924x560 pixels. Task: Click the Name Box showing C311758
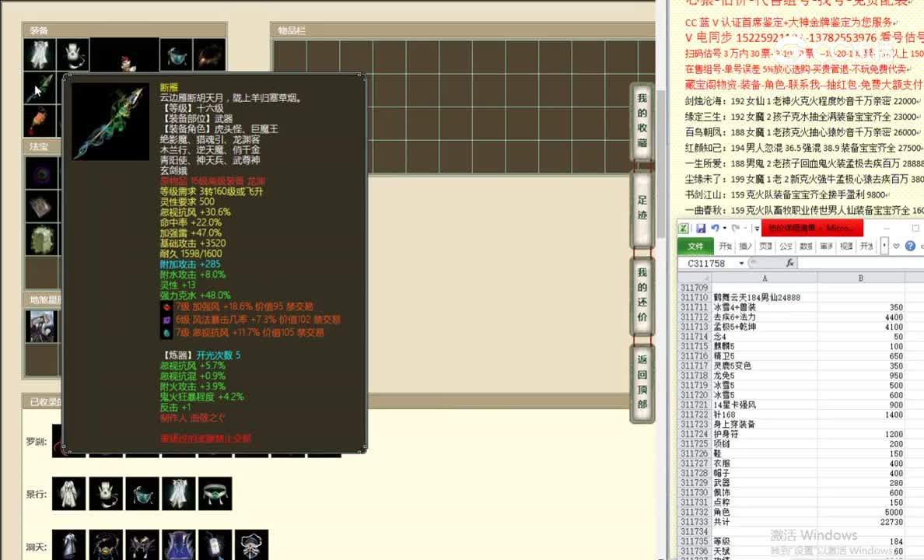coord(707,263)
